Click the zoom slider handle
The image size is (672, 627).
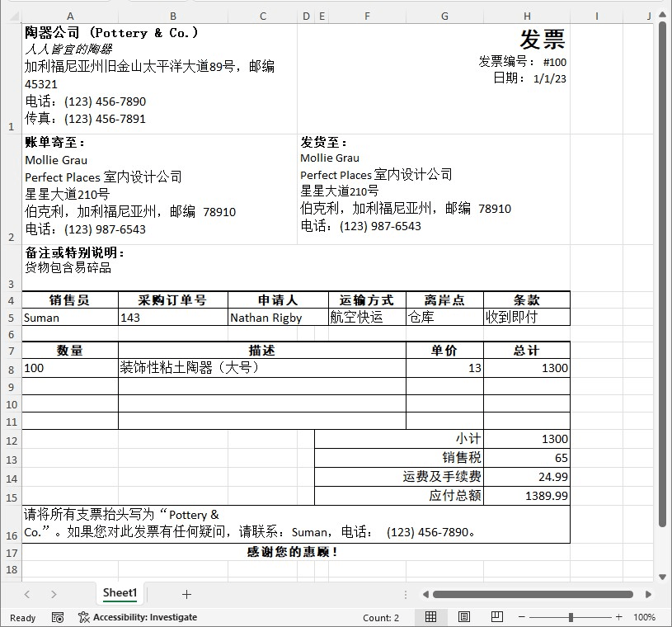[x=570, y=617]
